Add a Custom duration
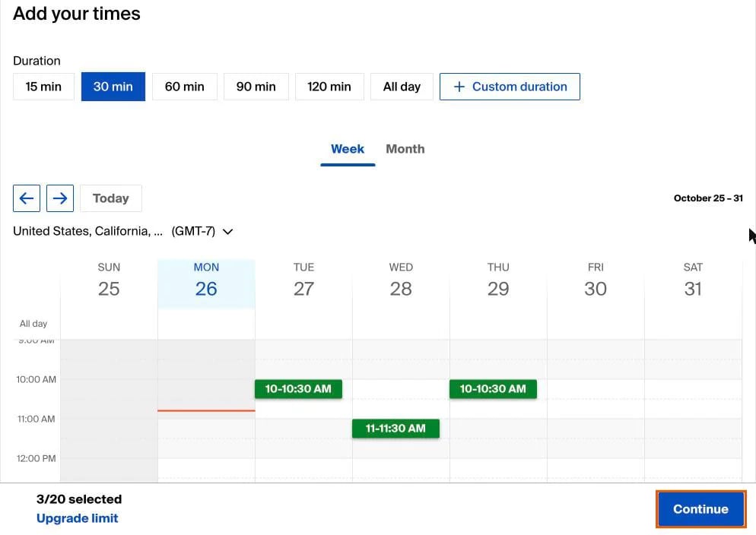 click(x=510, y=87)
